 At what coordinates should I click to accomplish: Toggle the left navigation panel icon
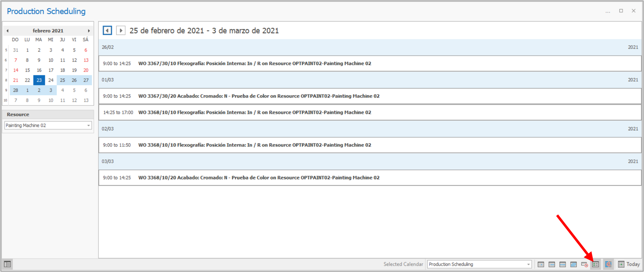pyautogui.click(x=7, y=264)
